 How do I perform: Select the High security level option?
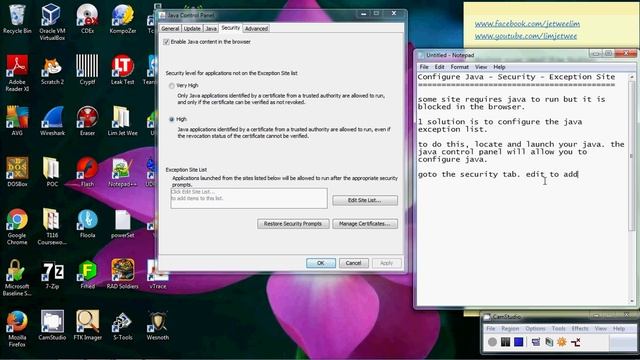[172, 119]
